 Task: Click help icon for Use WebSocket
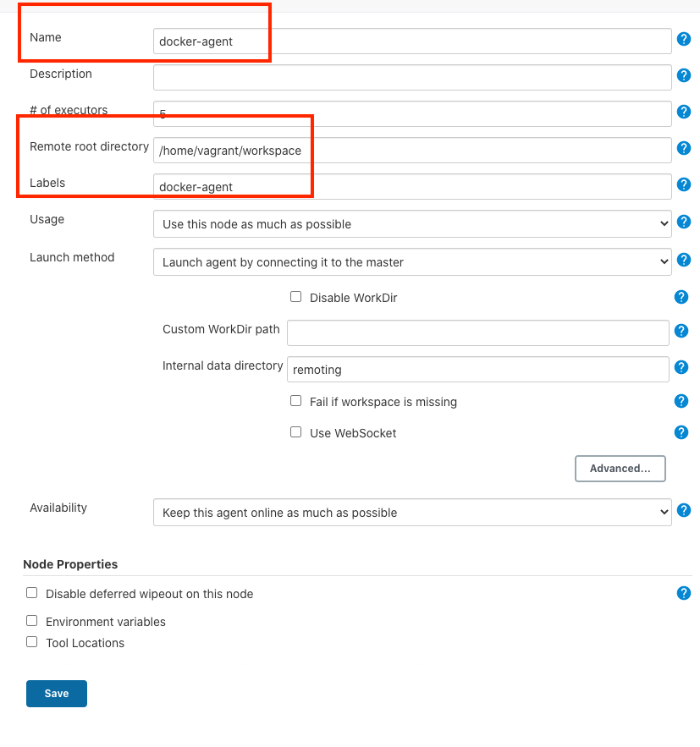(x=681, y=432)
